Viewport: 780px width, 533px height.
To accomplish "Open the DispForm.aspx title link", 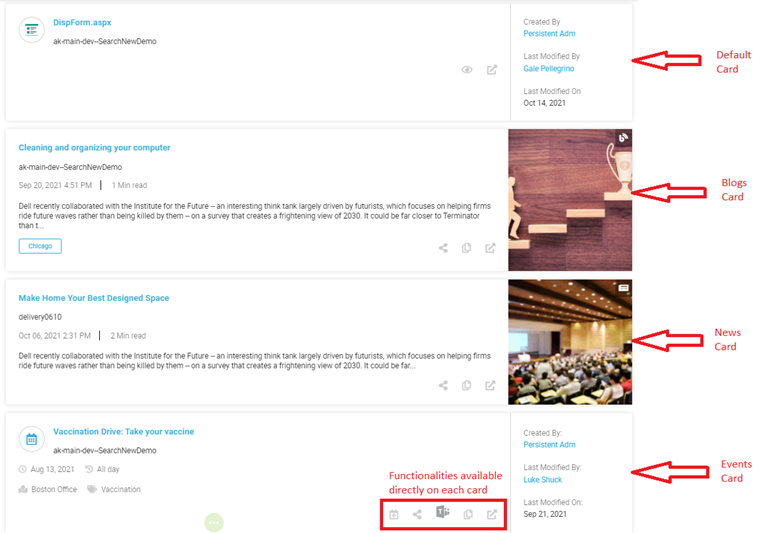I will coord(83,22).
